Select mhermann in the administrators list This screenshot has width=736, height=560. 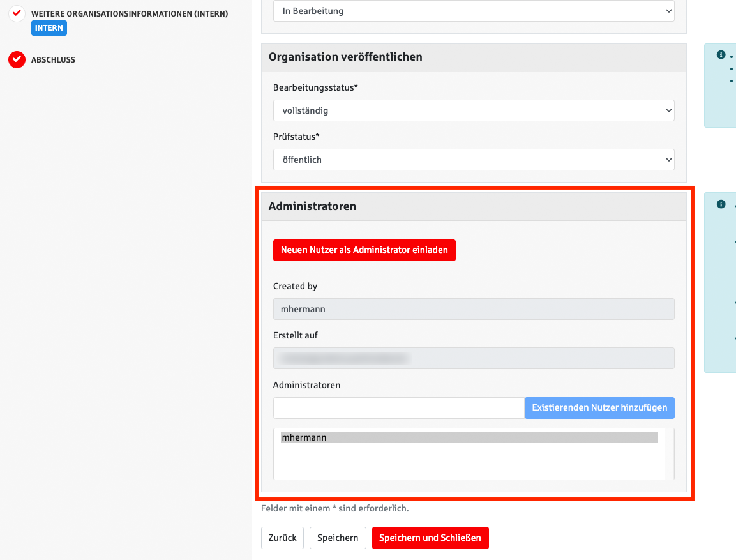click(x=469, y=438)
